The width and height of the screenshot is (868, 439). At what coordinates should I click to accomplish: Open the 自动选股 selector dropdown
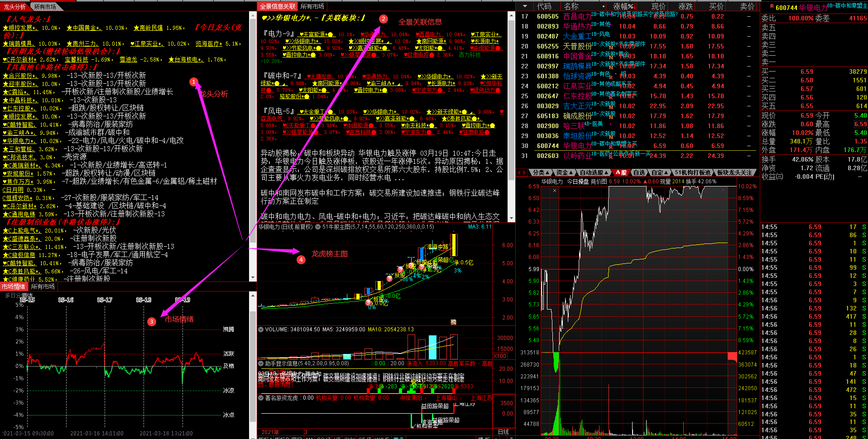coord(594,172)
